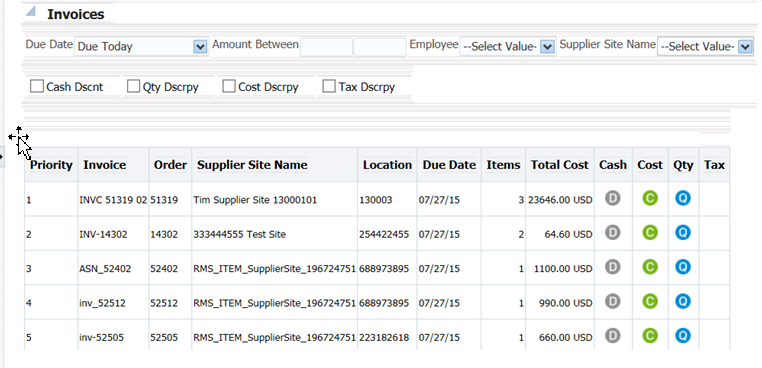This screenshot has width=762, height=368.
Task: Sort by the Location column header
Action: 387,165
